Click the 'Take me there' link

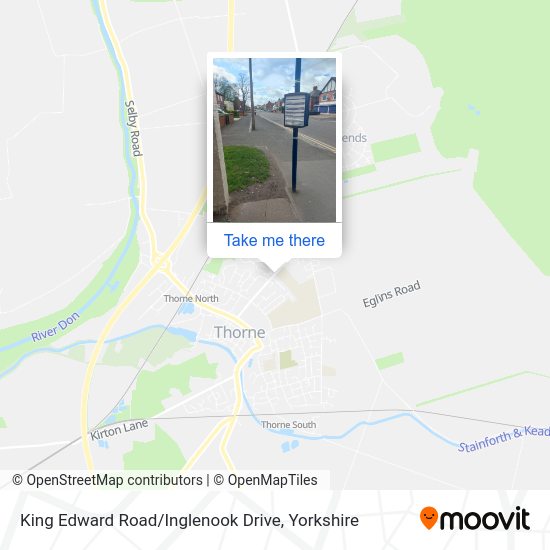pos(274,241)
